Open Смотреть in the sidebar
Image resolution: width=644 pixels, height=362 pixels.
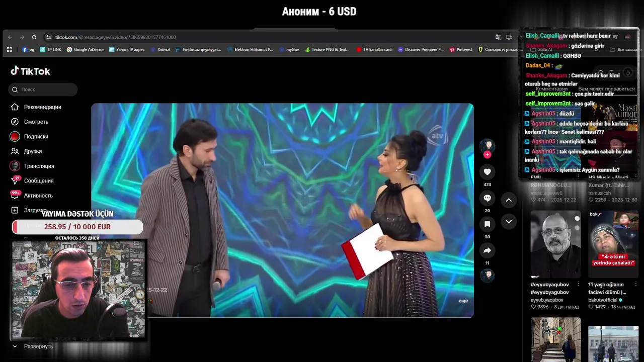tap(30, 122)
